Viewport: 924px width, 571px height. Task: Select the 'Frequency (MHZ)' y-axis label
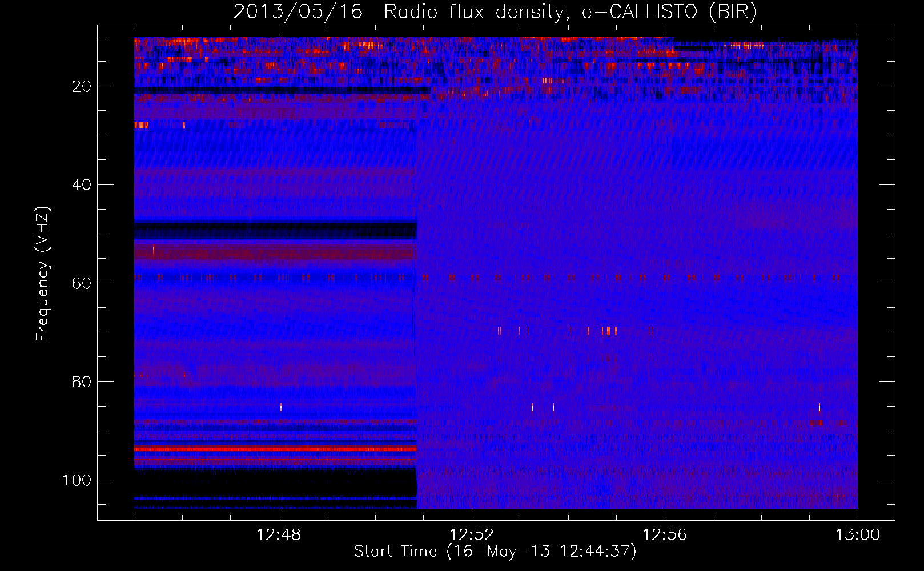(x=43, y=274)
